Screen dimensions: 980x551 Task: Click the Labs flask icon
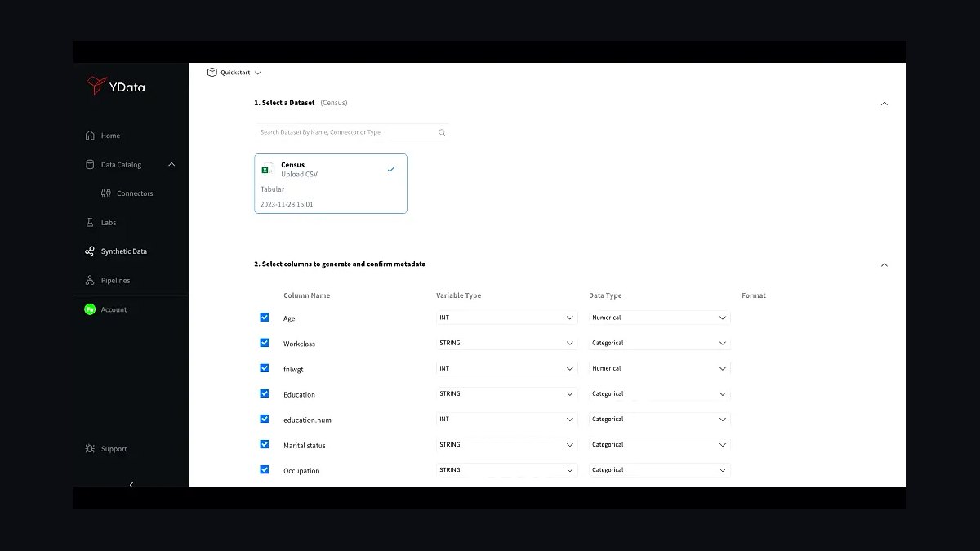[90, 222]
